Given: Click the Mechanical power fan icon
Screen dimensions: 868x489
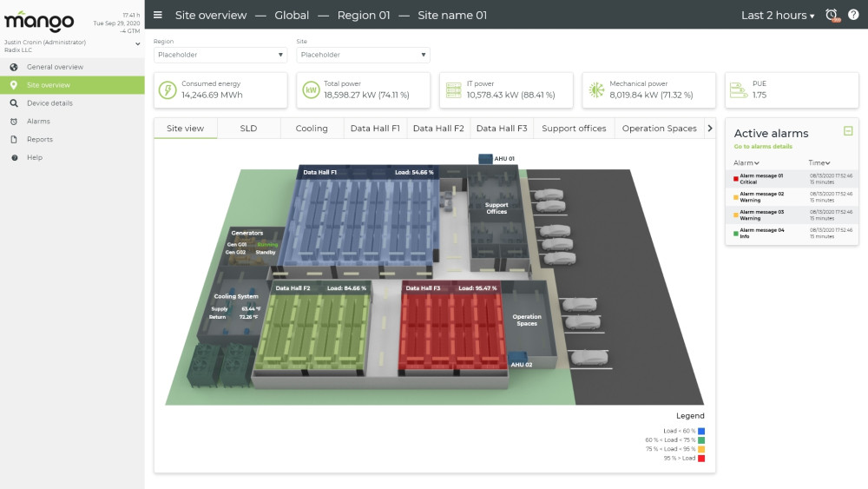Looking at the screenshot, I should pos(595,89).
